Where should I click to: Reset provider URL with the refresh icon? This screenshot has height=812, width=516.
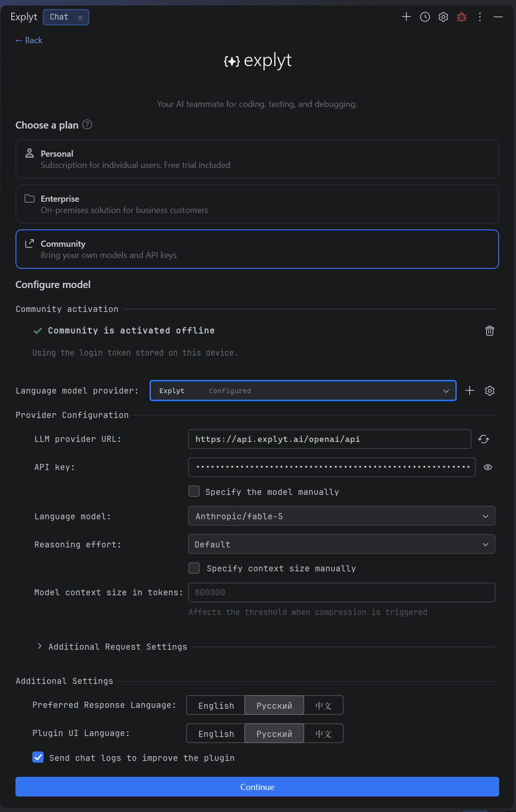point(484,439)
